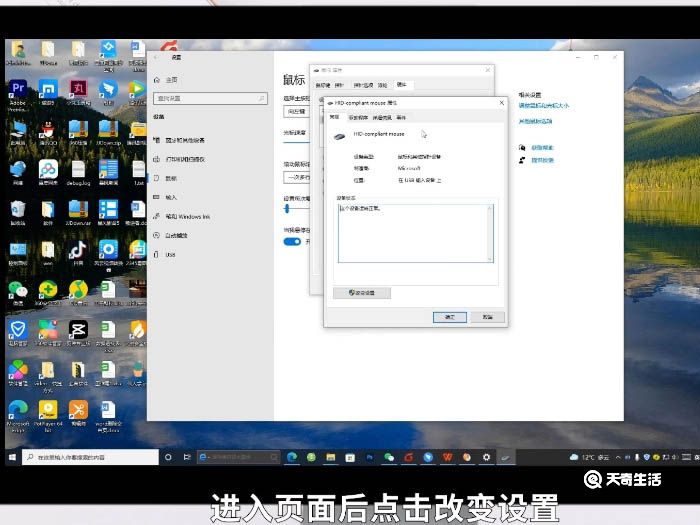Select 指针选项 tab in Mouse Properties window

363,85
